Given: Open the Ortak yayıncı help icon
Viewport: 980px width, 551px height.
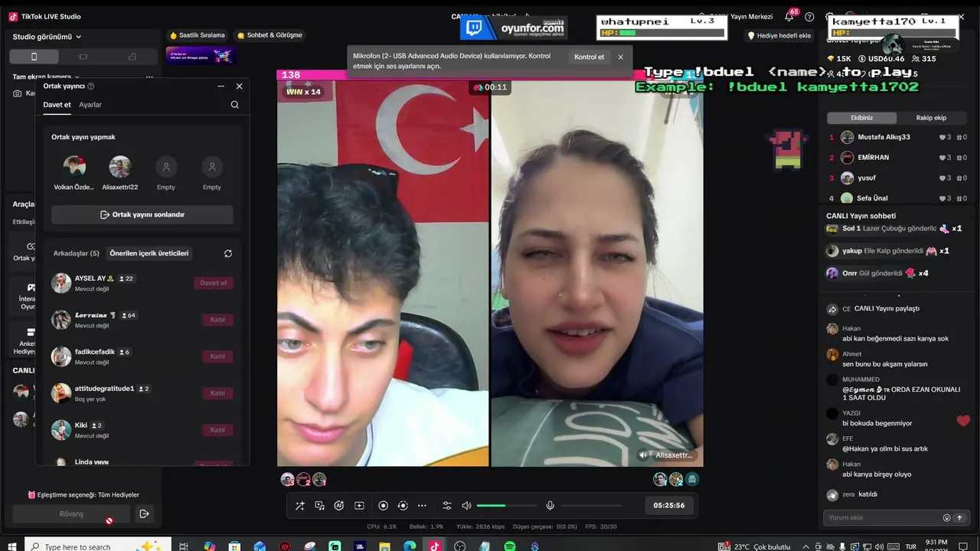Looking at the screenshot, I should (x=91, y=86).
